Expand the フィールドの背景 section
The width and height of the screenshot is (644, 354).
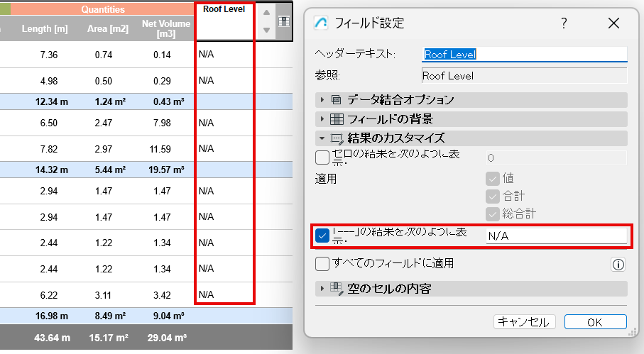471,119
